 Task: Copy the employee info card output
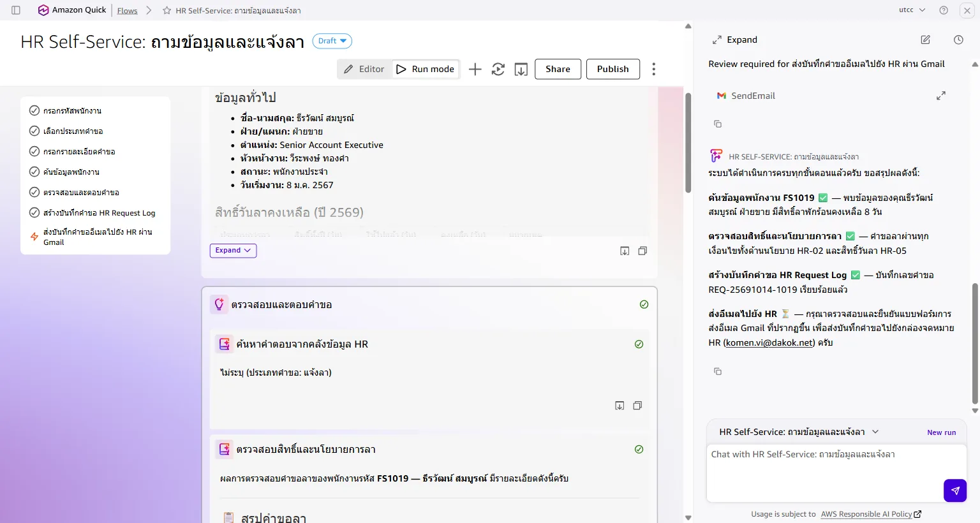click(x=642, y=251)
